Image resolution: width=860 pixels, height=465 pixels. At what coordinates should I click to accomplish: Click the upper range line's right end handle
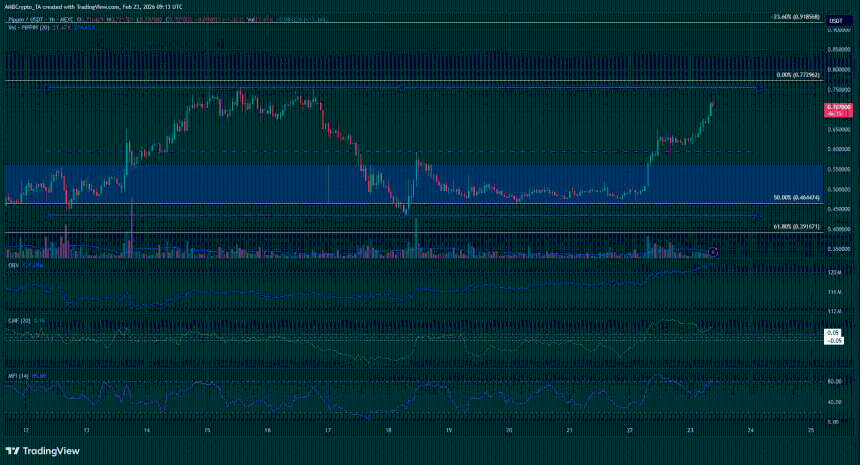click(759, 88)
